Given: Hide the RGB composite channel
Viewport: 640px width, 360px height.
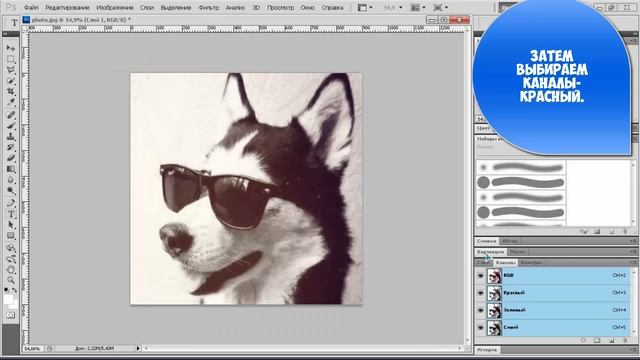Looking at the screenshot, I should coord(480,276).
